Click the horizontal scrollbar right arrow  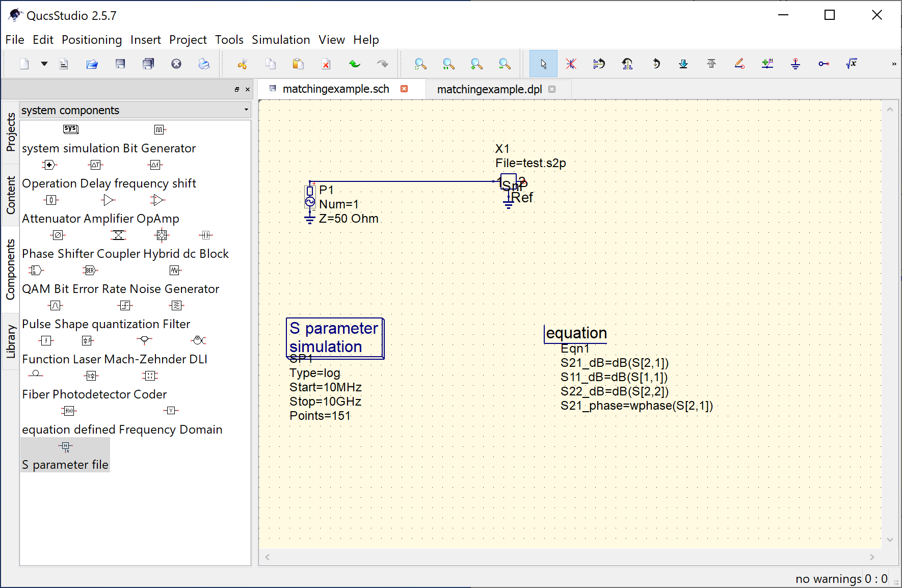(872, 557)
